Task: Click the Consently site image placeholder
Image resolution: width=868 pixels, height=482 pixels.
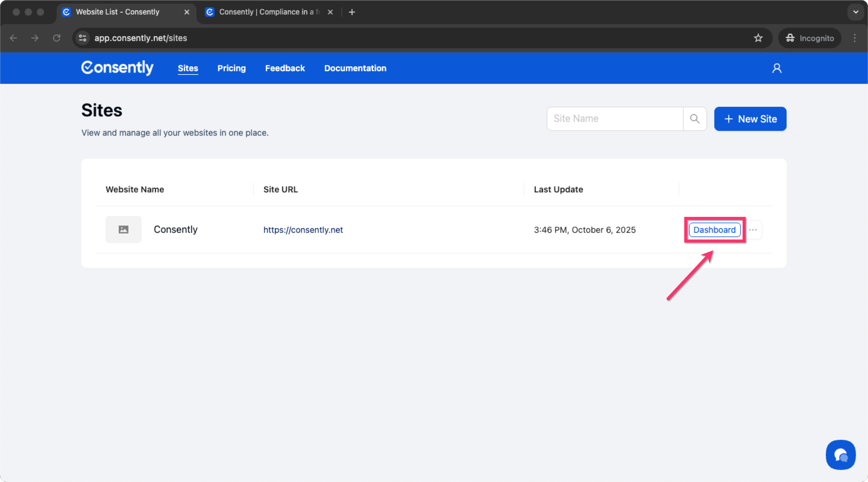Action: pyautogui.click(x=123, y=230)
